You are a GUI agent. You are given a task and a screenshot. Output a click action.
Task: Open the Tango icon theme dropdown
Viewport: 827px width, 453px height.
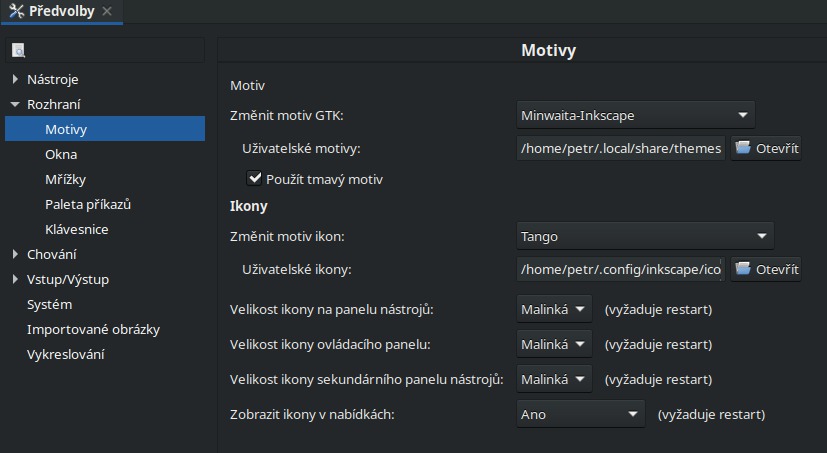pyautogui.click(x=645, y=236)
